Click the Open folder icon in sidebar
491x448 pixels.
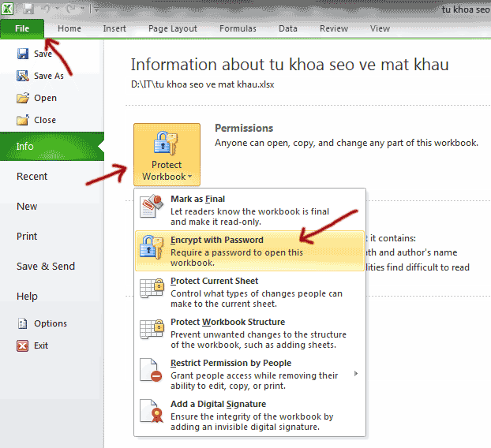pyautogui.click(x=23, y=98)
